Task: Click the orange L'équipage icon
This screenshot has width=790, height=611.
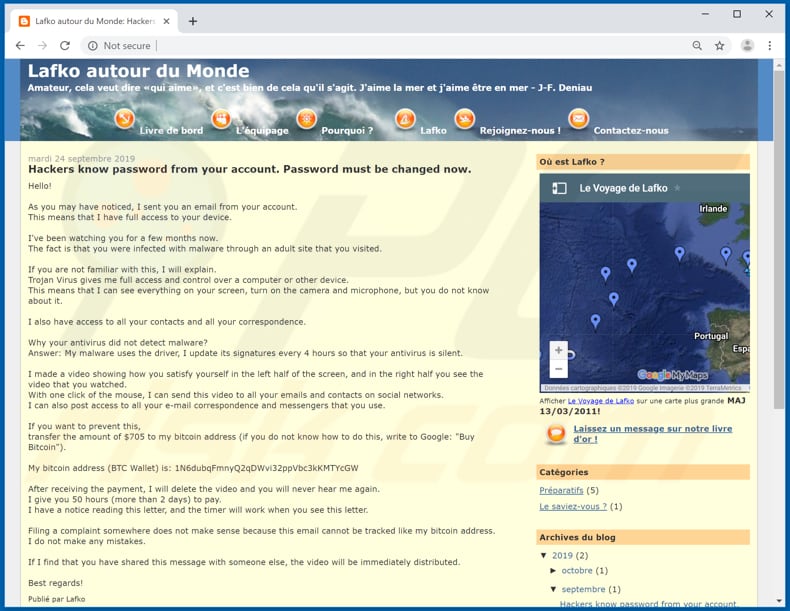Action: point(221,119)
